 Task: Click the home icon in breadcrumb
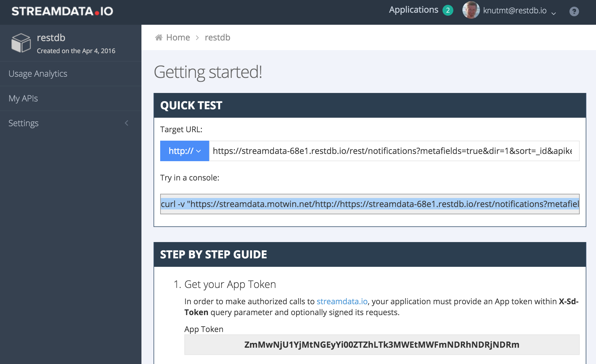click(x=159, y=37)
